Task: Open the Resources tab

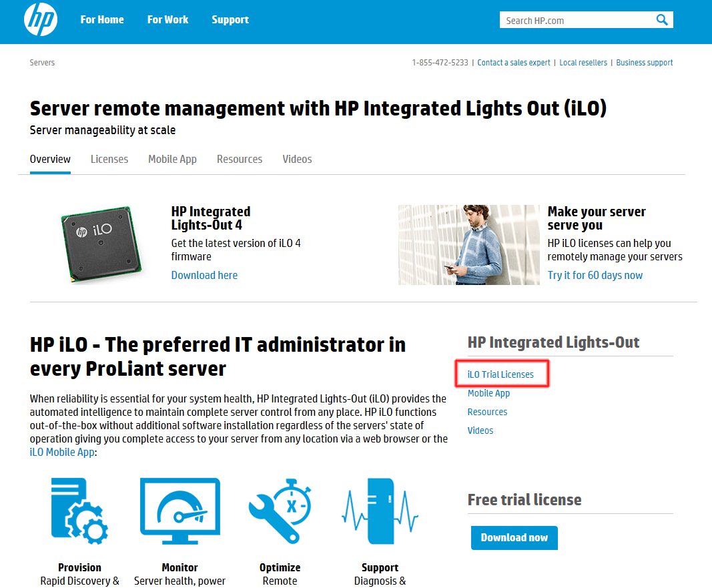Action: (x=240, y=160)
